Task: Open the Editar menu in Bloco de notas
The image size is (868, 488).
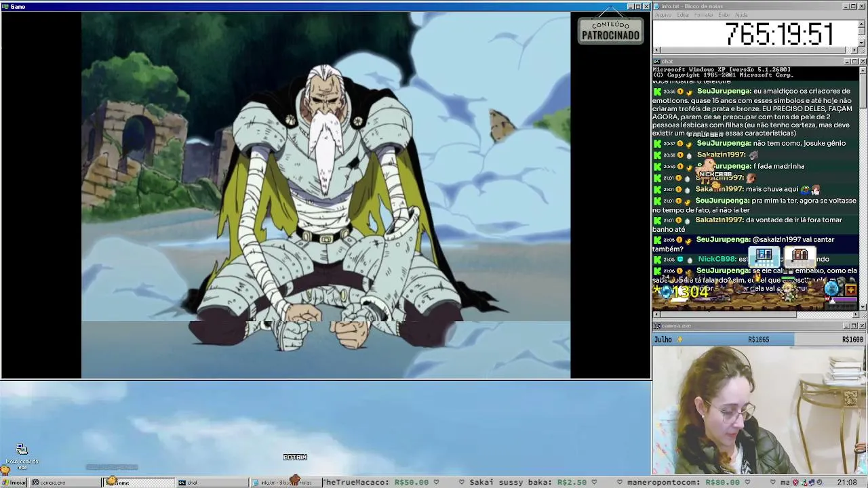Action: pos(683,15)
